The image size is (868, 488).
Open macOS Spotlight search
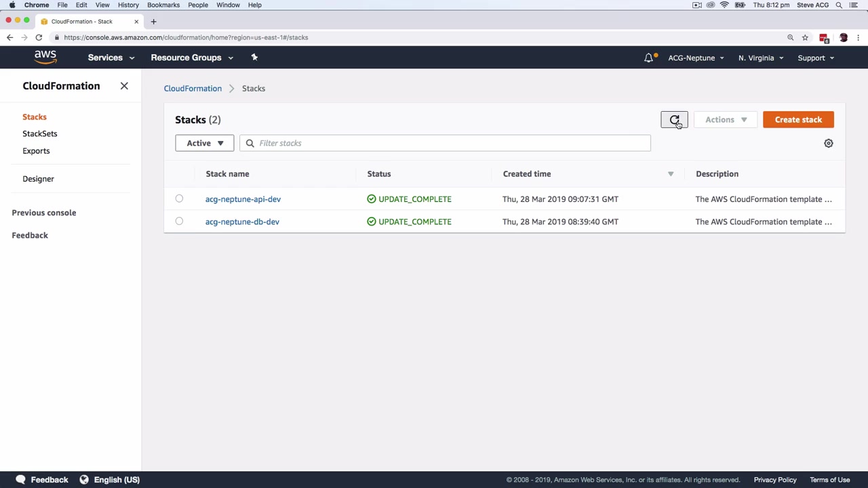pos(839,5)
